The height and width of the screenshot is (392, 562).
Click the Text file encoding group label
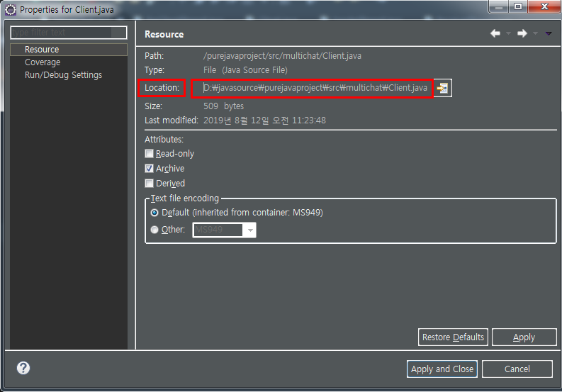click(x=184, y=198)
